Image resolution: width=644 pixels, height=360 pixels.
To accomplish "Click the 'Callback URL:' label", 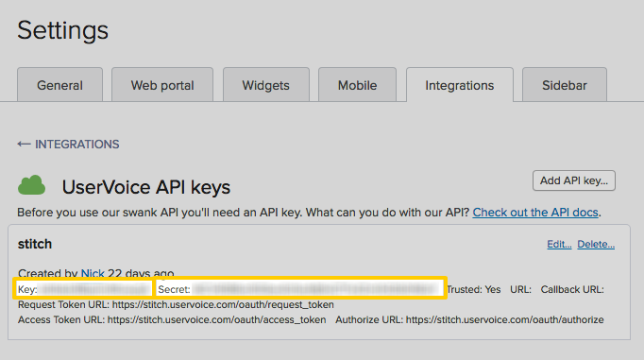I will [x=572, y=289].
